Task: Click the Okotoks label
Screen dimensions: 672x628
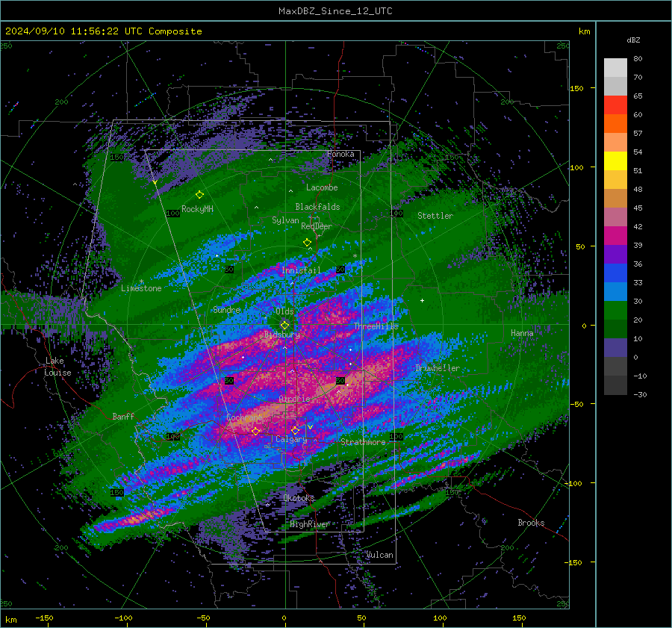Action: (299, 498)
